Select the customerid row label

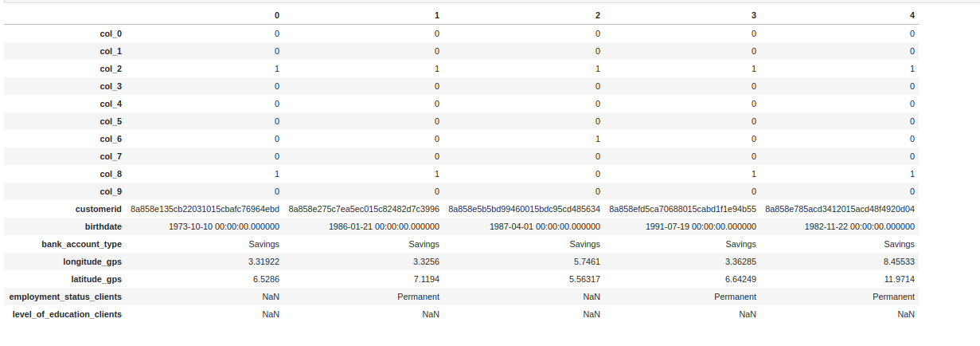click(x=98, y=209)
